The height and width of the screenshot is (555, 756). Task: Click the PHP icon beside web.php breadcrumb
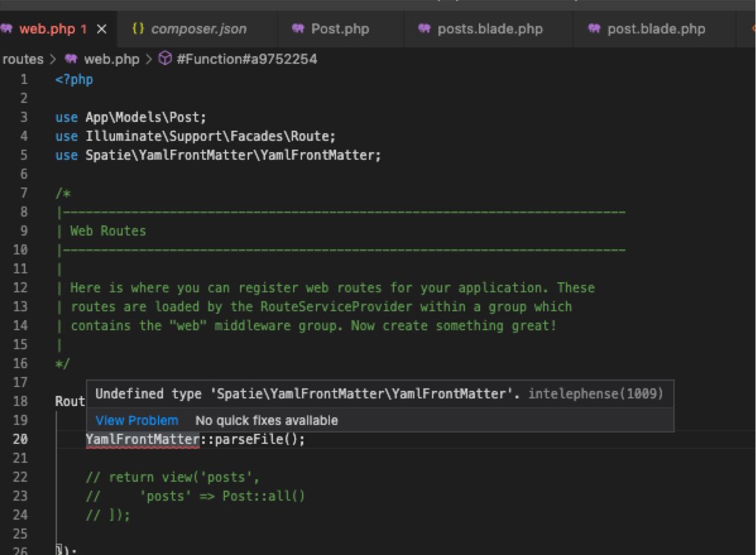point(71,59)
